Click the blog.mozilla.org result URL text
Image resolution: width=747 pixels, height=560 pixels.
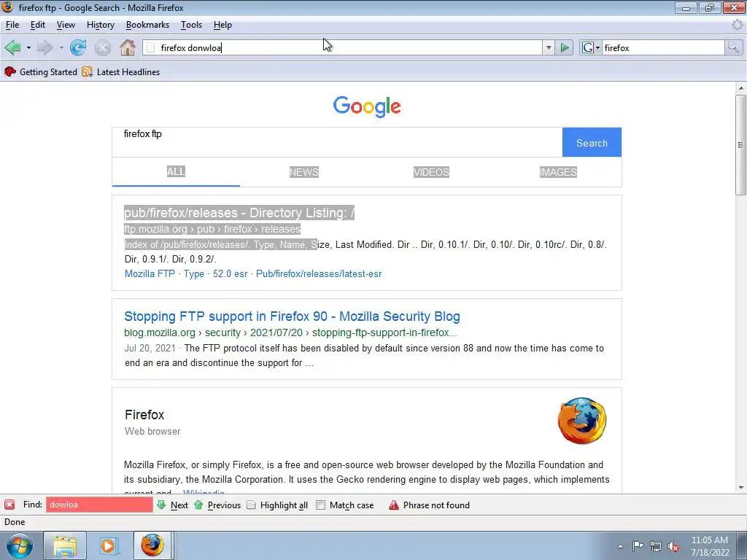tap(290, 332)
